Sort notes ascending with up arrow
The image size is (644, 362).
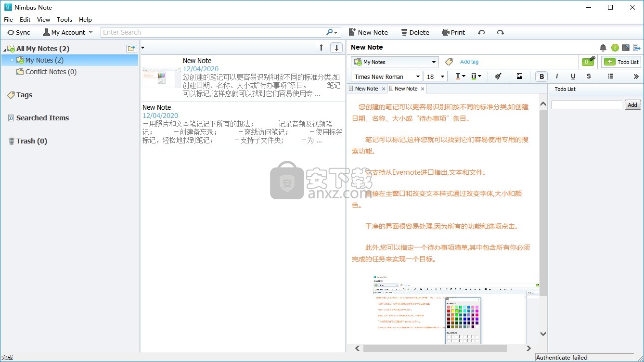[322, 48]
